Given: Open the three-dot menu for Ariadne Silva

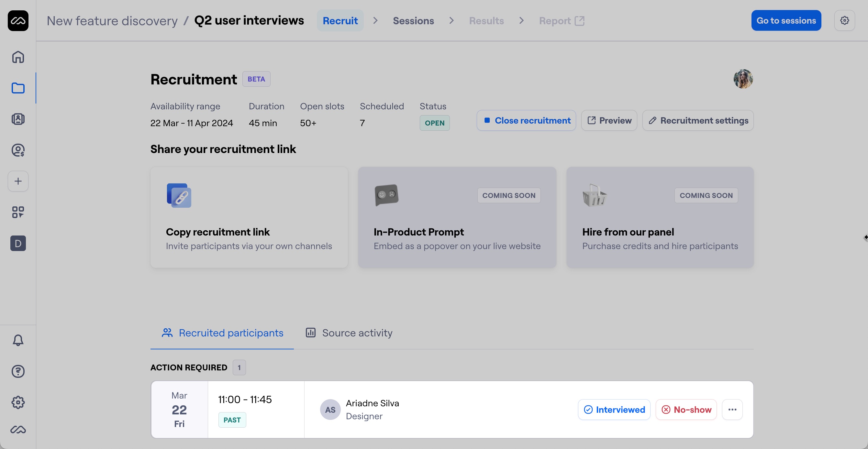Looking at the screenshot, I should 732,409.
